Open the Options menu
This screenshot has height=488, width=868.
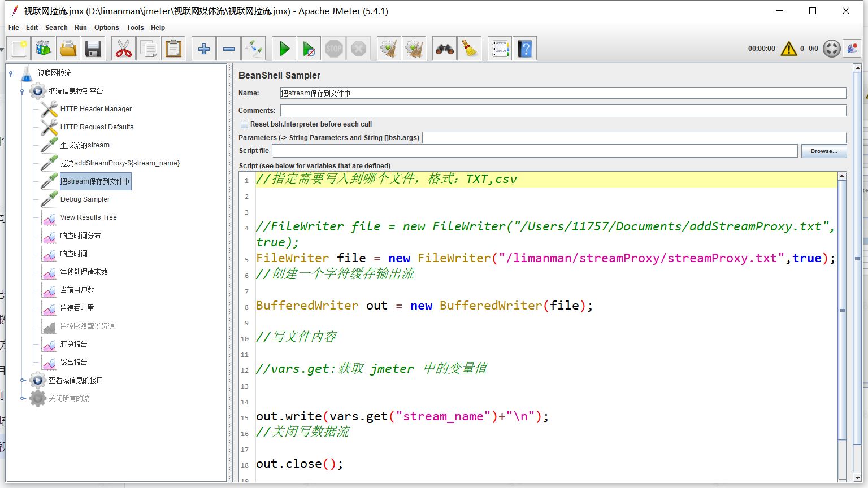click(x=106, y=28)
